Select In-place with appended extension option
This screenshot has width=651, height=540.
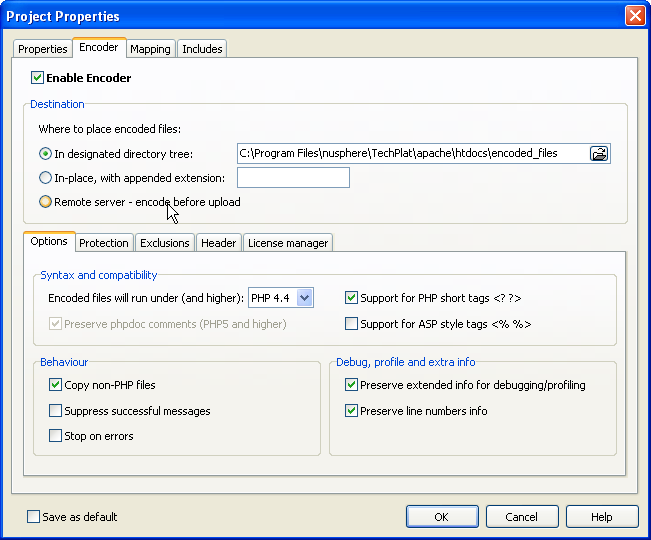tap(45, 178)
